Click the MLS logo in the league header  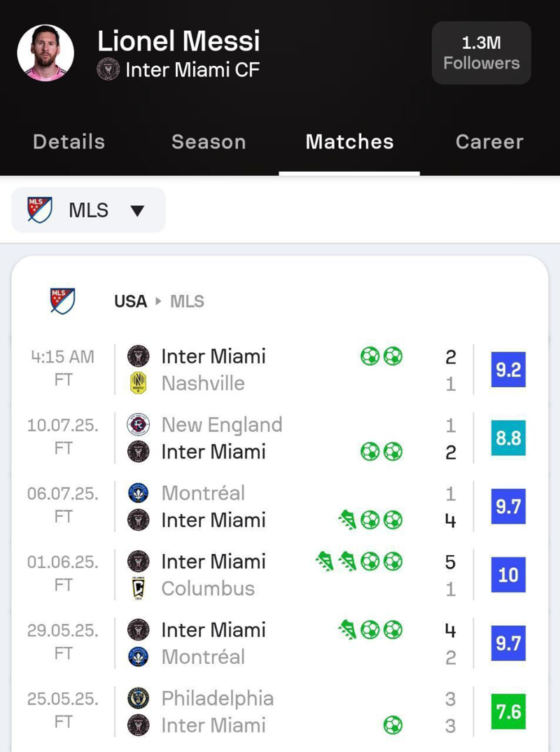pyautogui.click(x=62, y=301)
